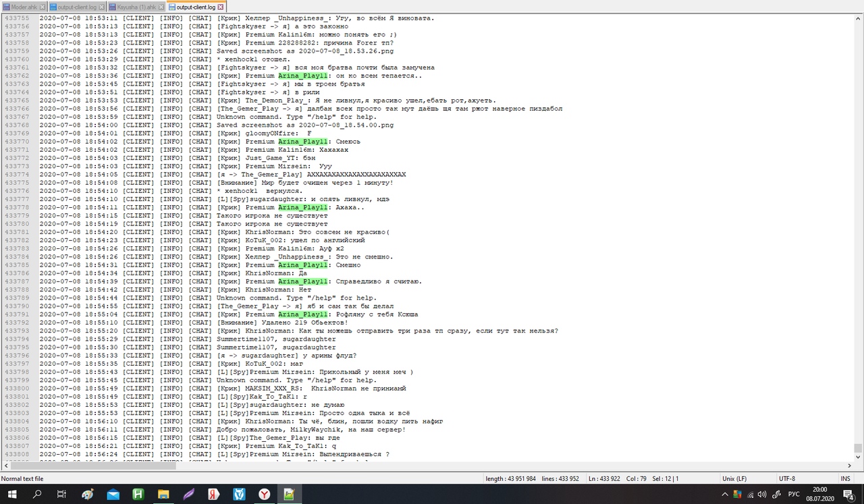Click text 'Saved screenshot as 2020-07-08_18.53.26.png'
The width and height of the screenshot is (864, 504).
305,51
